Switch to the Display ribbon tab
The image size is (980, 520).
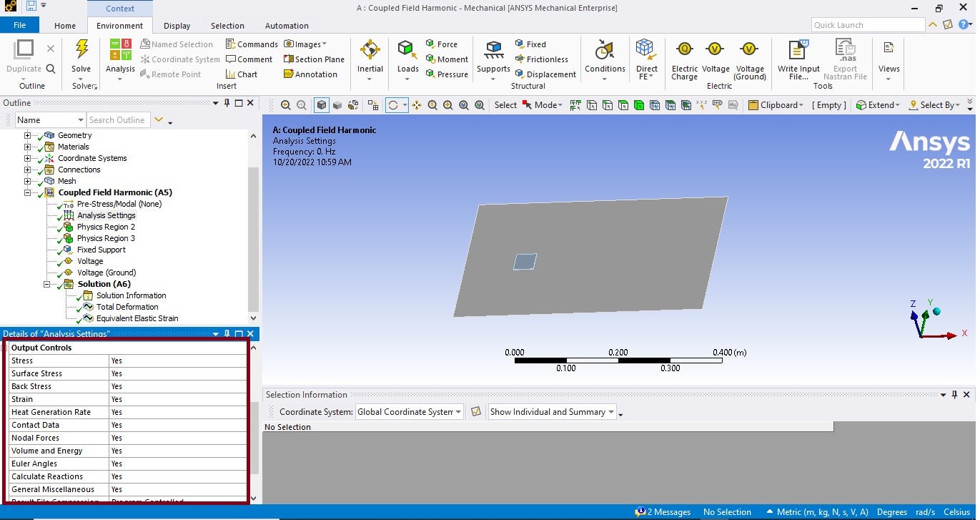177,26
